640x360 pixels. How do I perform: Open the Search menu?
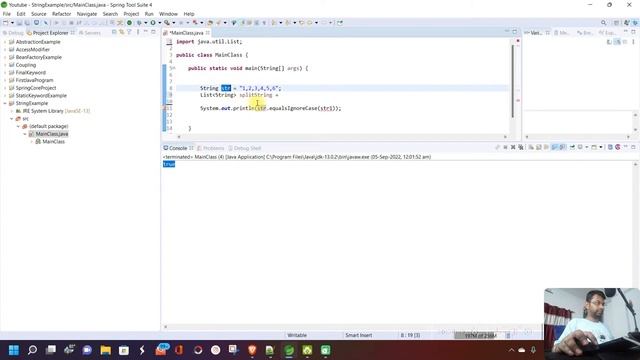[110, 14]
